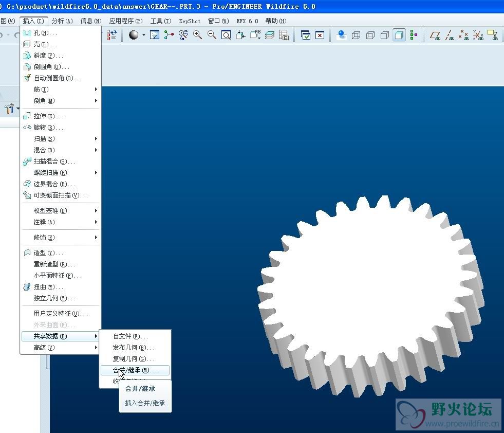Select 发布几何 (Publish Geometry) entry

click(x=135, y=348)
